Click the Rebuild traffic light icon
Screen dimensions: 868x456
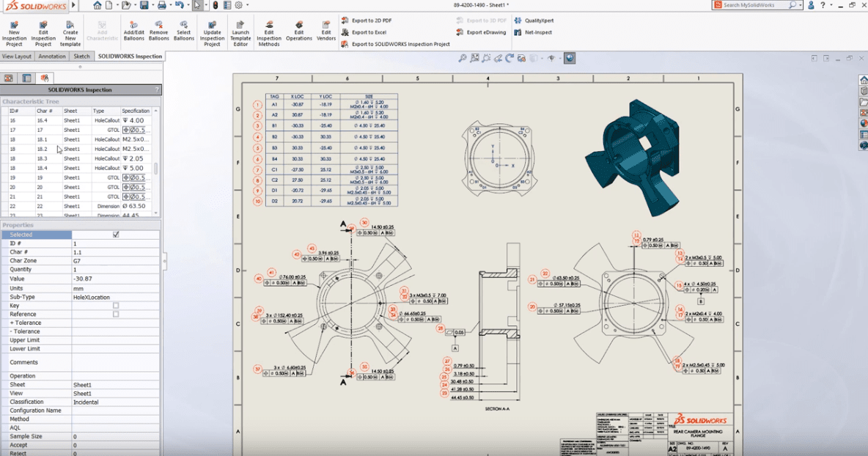[x=216, y=5]
